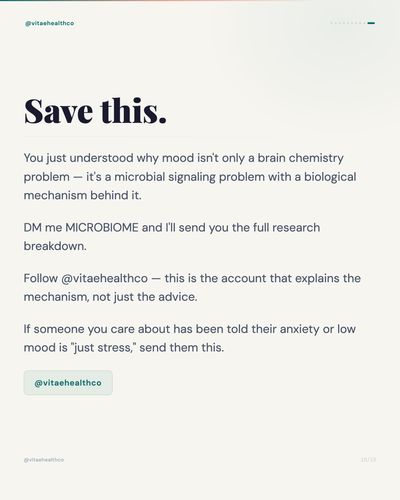Click the phrase 'mechanism behind it.'

click(83, 195)
